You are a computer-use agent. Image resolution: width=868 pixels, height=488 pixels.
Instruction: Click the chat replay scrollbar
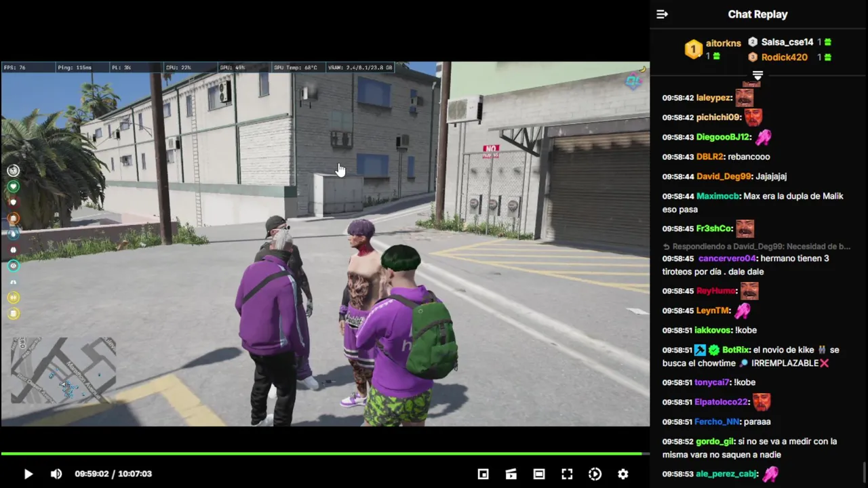tap(865, 471)
